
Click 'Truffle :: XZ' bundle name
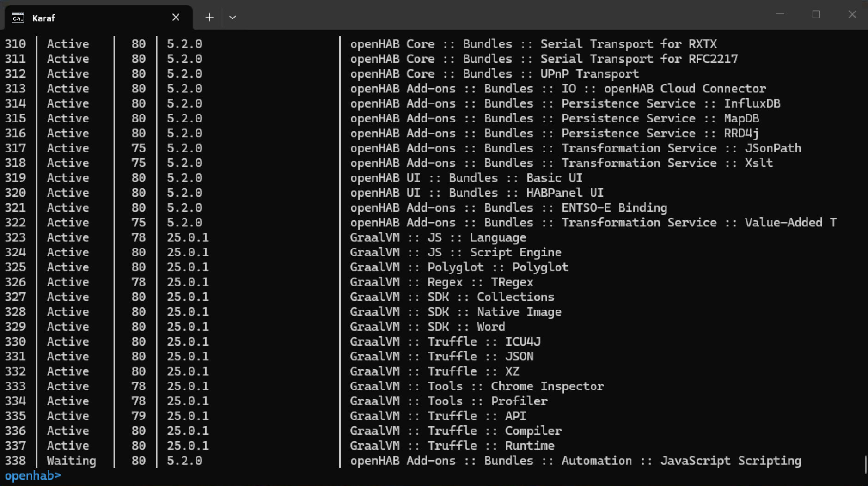pos(473,371)
